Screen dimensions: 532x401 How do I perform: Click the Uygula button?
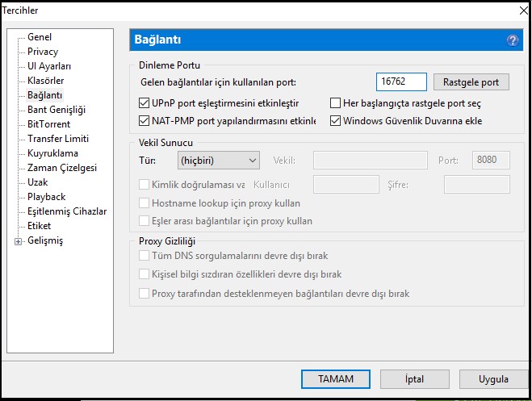pos(493,379)
